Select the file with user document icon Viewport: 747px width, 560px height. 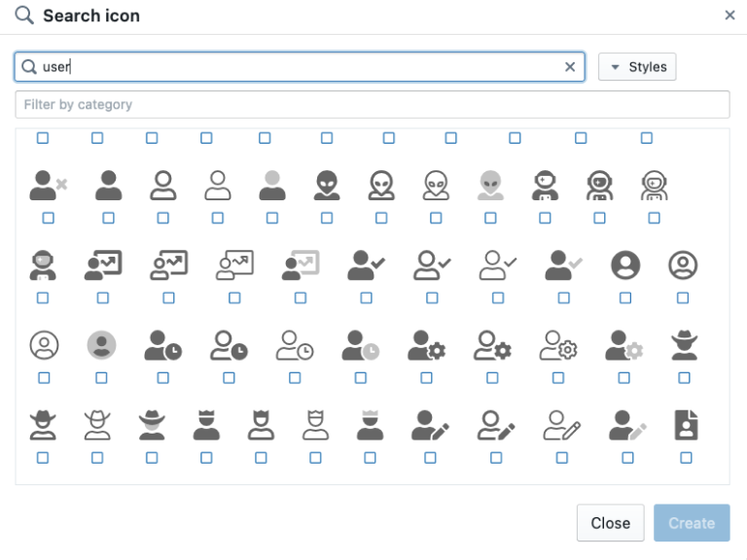687,425
